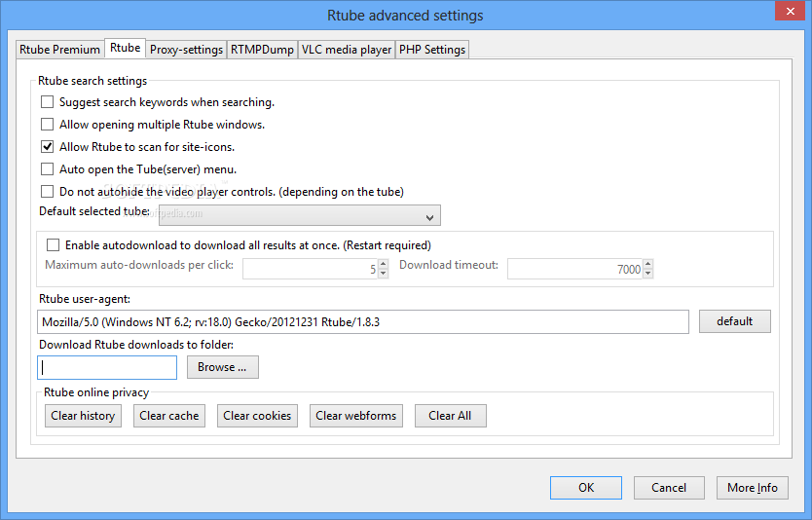Cancel the advanced settings dialog
The image size is (812, 520).
point(669,487)
